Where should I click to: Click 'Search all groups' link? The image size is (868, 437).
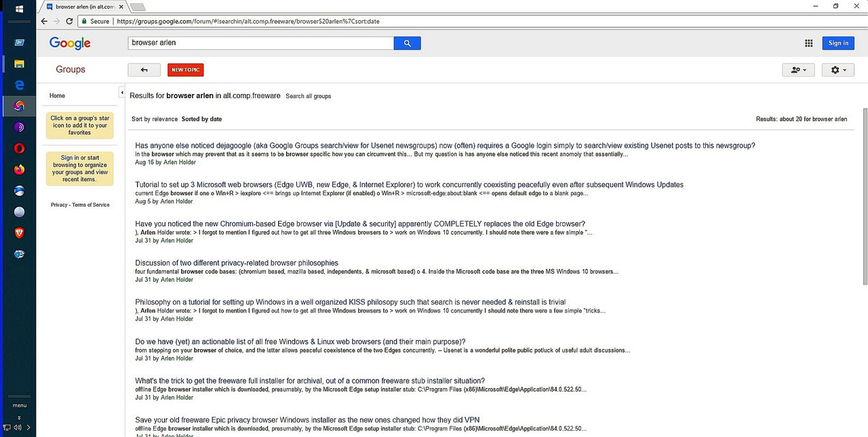pos(309,96)
